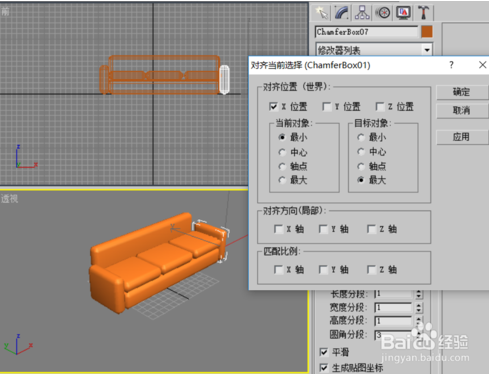Expand the 修改器列表 modifier list dropdown
489x374 pixels.
pyautogui.click(x=427, y=50)
